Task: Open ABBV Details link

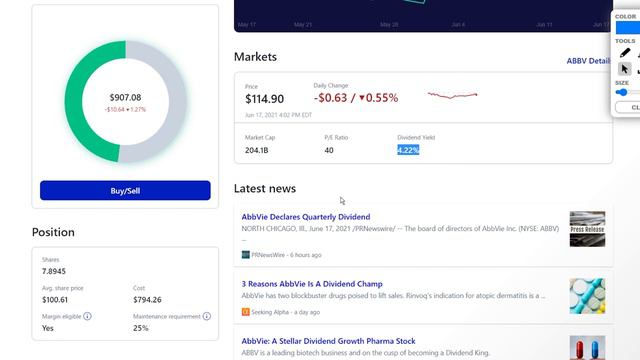Action: point(588,61)
